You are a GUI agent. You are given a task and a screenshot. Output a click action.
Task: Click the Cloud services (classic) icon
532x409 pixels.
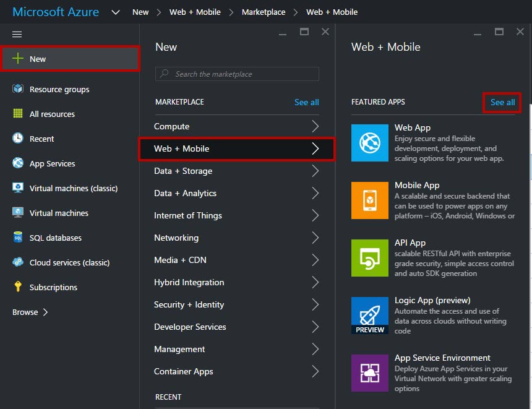[x=18, y=262]
